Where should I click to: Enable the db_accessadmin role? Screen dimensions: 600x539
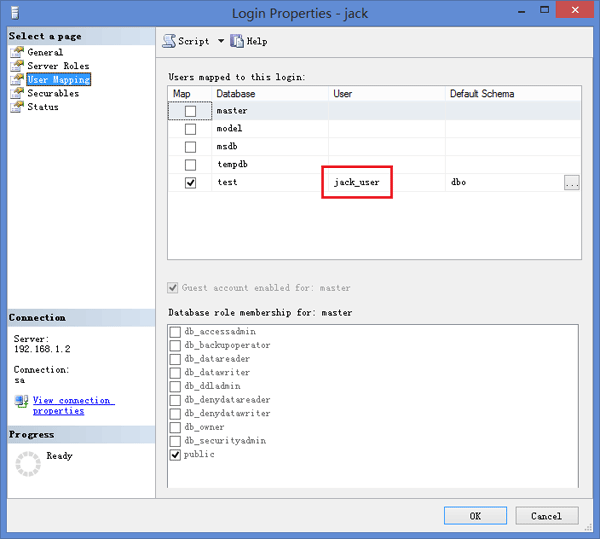175,332
